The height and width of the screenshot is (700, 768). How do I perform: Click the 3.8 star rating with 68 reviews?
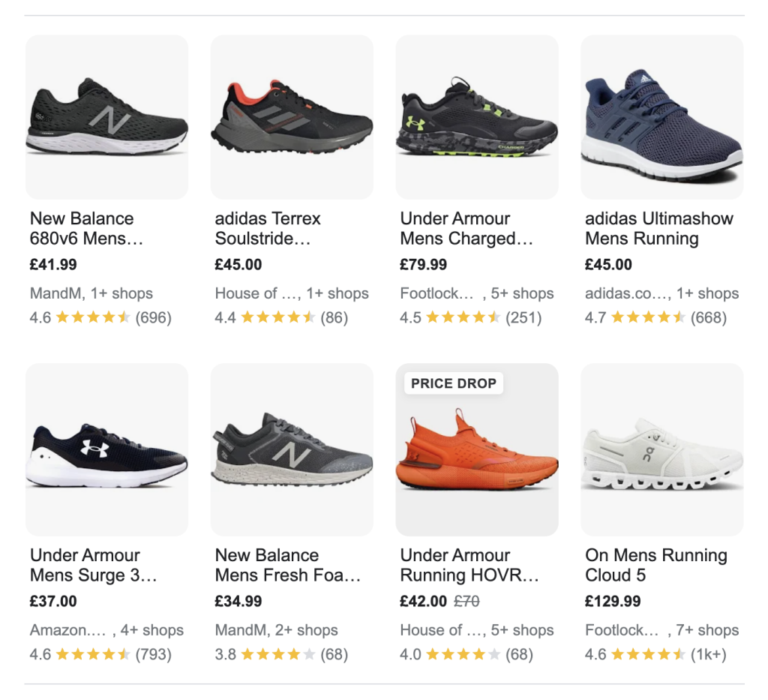[281, 654]
